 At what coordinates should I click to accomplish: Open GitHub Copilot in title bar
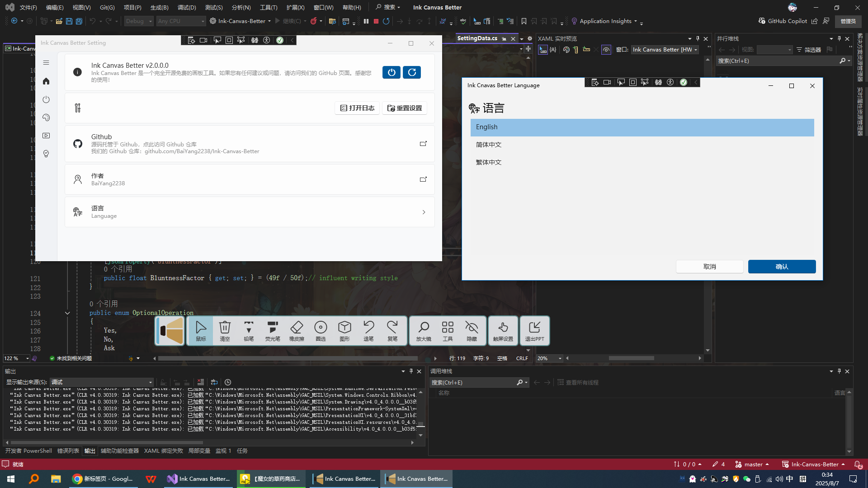tap(783, 21)
